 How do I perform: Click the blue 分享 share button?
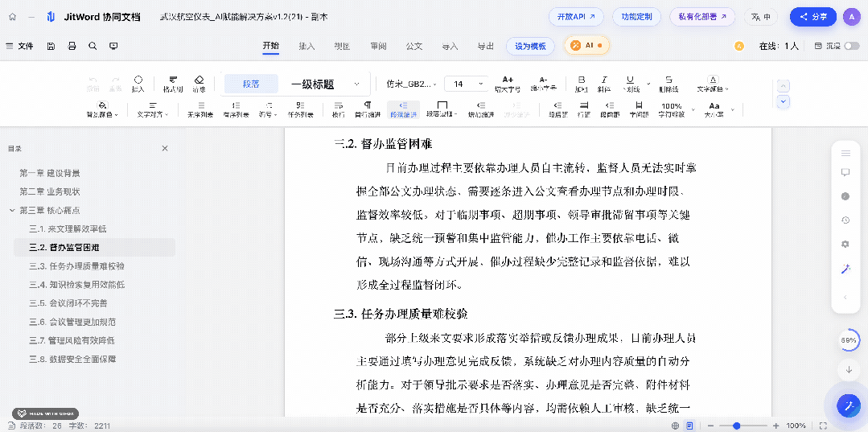tap(813, 17)
